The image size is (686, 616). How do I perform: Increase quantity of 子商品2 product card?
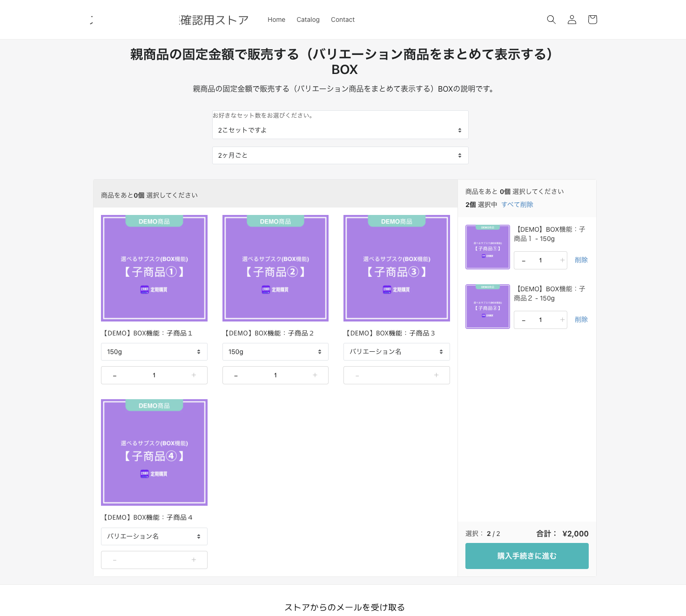coord(315,375)
